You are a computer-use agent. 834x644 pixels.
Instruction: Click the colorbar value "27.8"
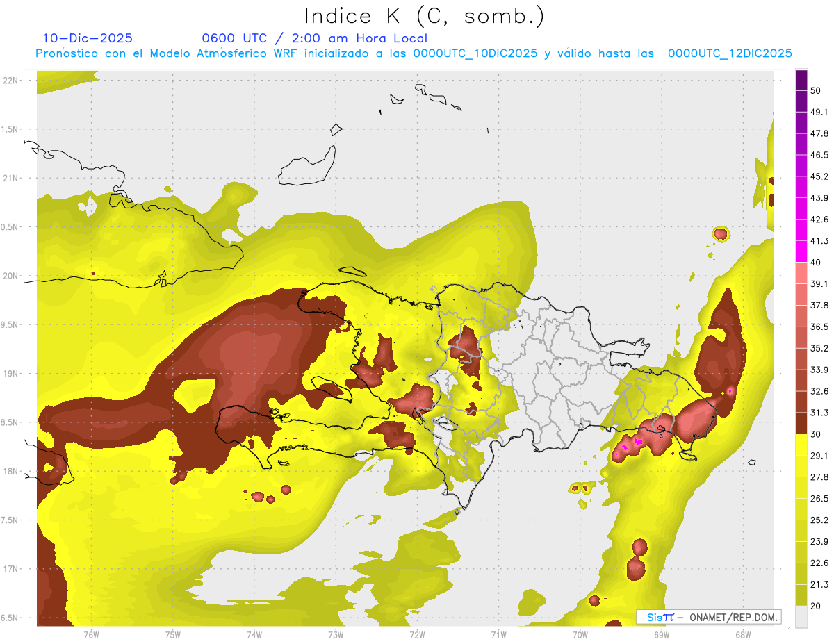tap(819, 478)
